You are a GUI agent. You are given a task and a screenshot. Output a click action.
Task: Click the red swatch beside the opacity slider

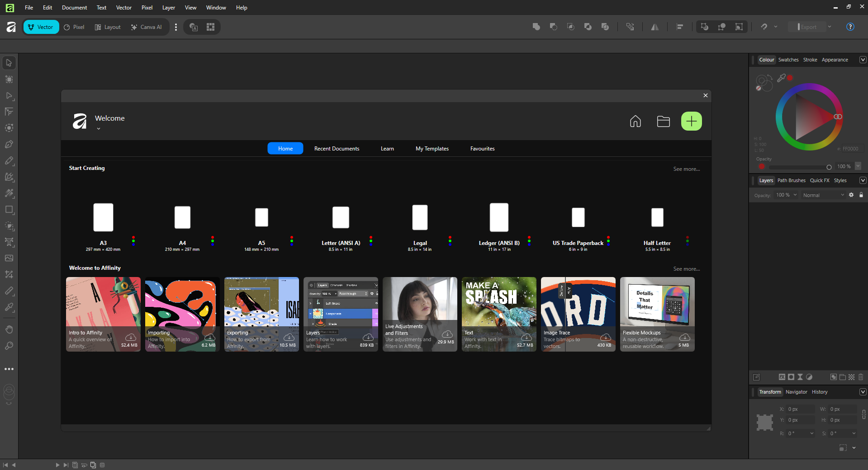[x=762, y=167]
